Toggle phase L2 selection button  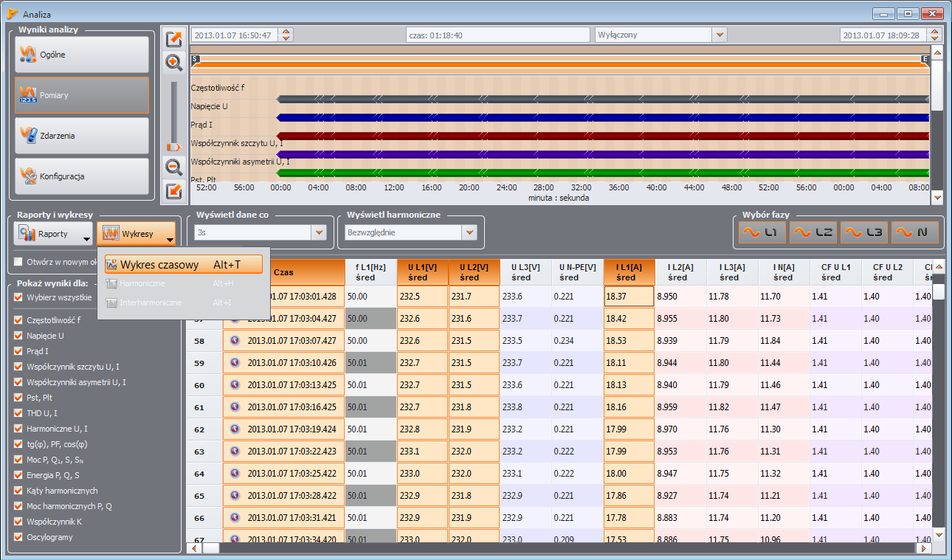pyautogui.click(x=813, y=232)
